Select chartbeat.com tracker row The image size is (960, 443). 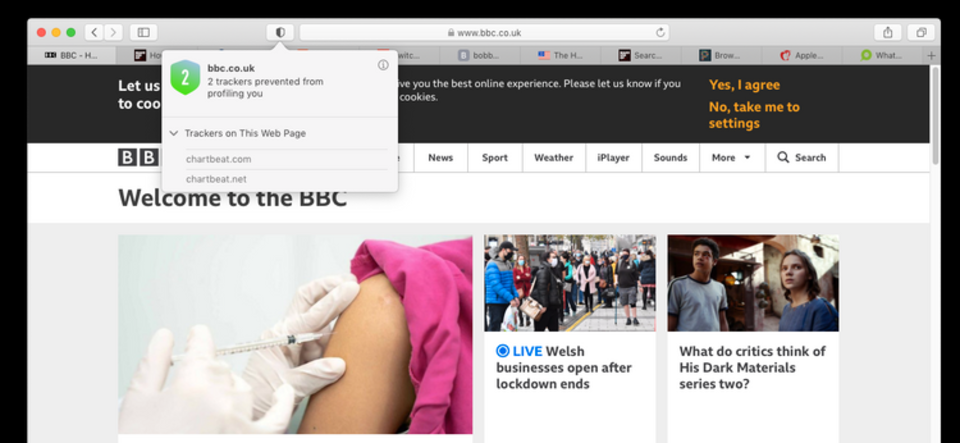click(x=287, y=159)
